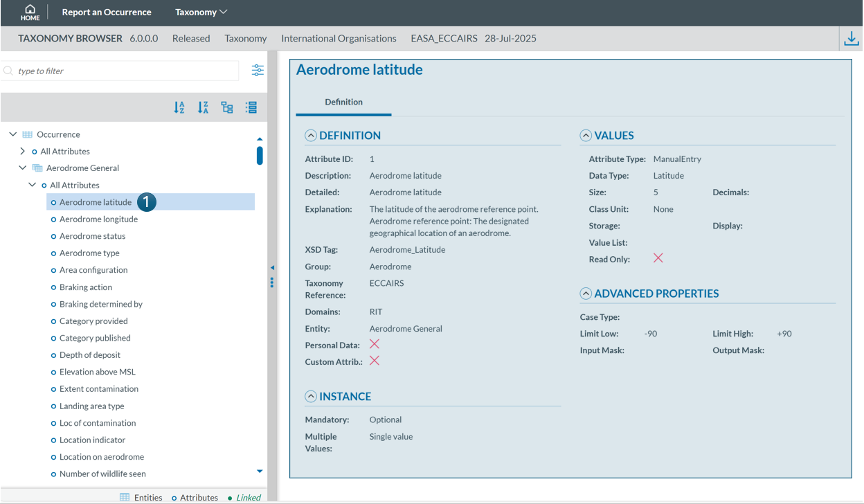Select Braking action attribute in tree
Viewport: 864px width, 504px height.
coord(86,287)
